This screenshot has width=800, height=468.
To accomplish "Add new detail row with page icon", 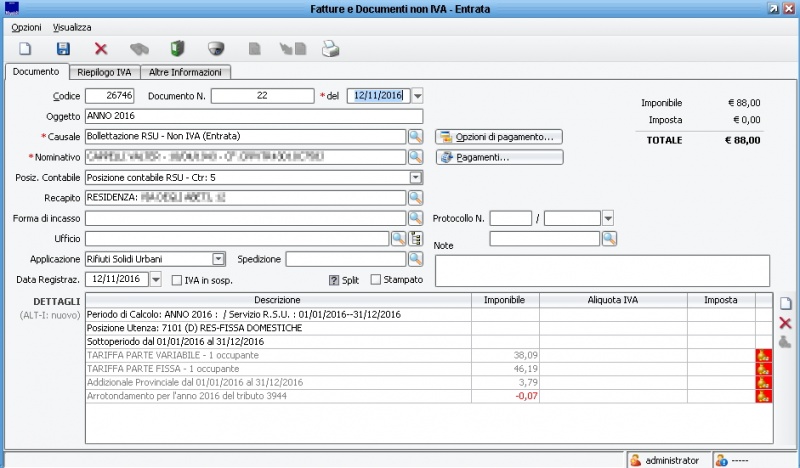I will point(785,304).
